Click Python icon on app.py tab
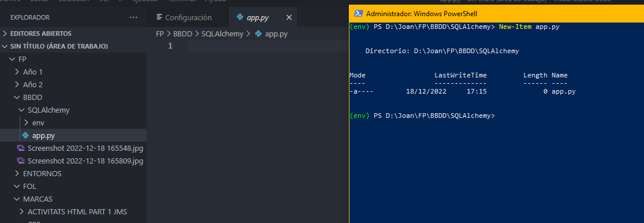 [240, 18]
